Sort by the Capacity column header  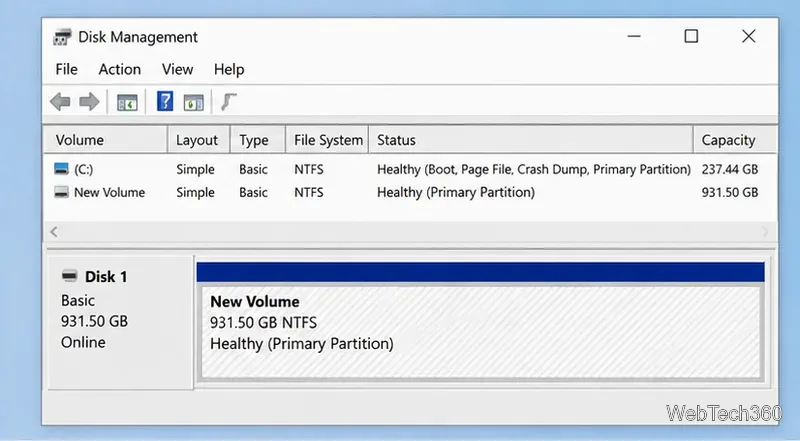[x=735, y=140]
